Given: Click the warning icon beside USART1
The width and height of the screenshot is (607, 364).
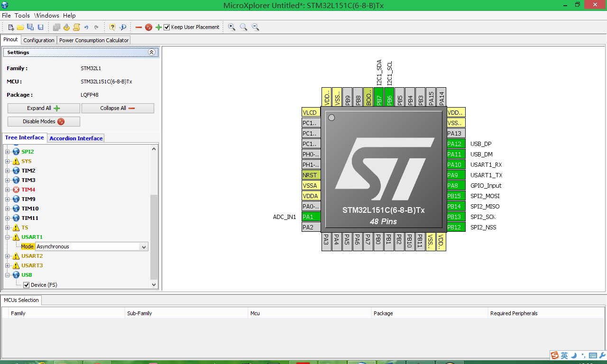Looking at the screenshot, I should coord(16,237).
